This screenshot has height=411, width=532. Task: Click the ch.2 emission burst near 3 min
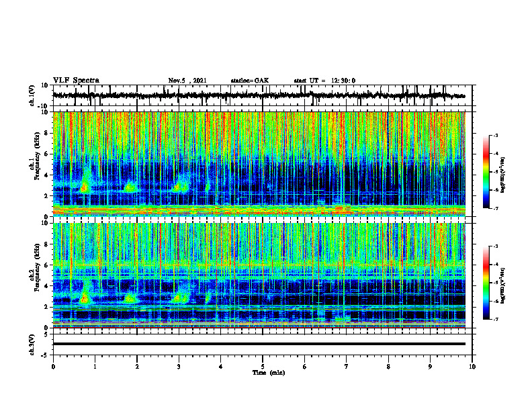click(179, 298)
